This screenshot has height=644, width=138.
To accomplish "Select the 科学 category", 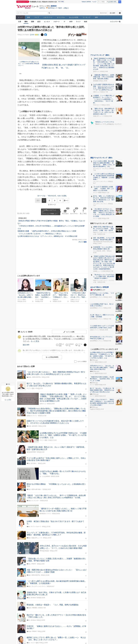I will [x=71, y=22].
